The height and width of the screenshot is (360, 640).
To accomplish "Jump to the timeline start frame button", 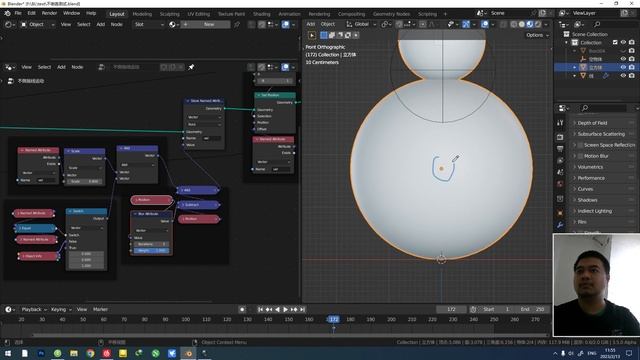I will 260,309.
